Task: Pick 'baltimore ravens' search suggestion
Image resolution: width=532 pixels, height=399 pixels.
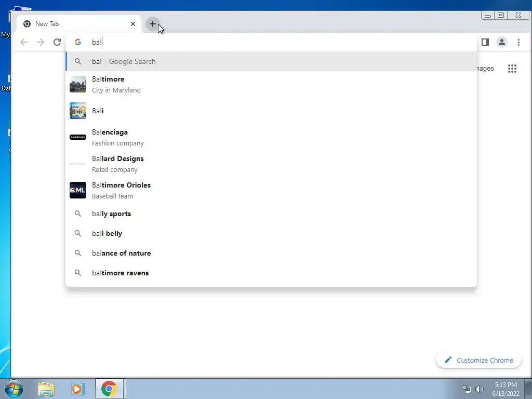Action: pos(271,273)
